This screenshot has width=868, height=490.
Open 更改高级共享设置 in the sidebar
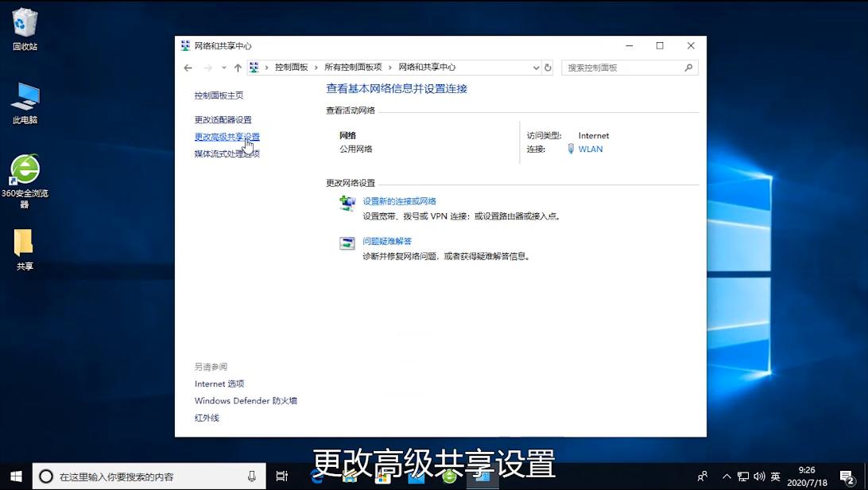[x=227, y=137]
